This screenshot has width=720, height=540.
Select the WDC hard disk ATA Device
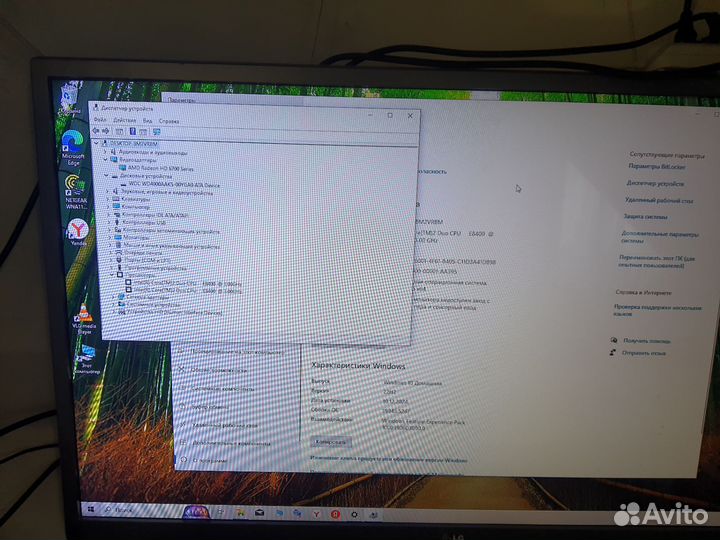click(174, 184)
